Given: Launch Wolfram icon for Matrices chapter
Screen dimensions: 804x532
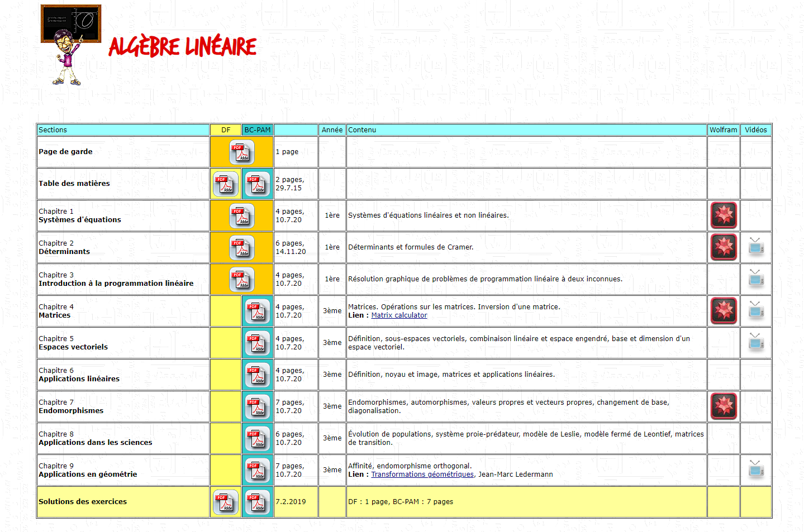Looking at the screenshot, I should coord(724,311).
